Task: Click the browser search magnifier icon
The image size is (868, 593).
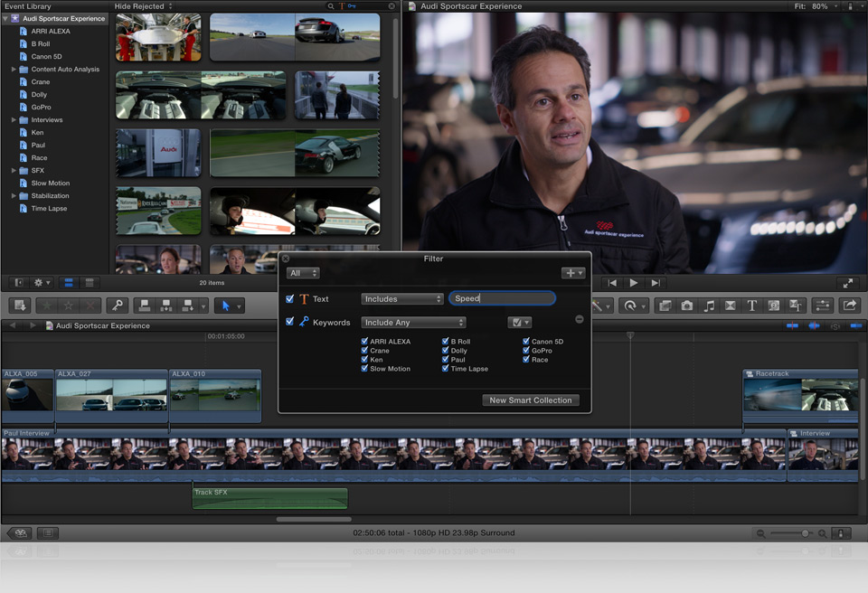Action: pos(331,6)
